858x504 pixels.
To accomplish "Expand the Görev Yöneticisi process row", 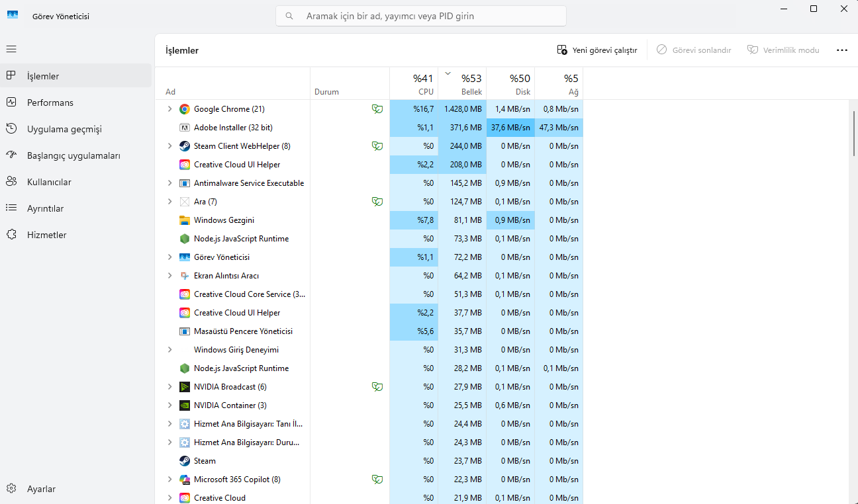I will coord(169,257).
